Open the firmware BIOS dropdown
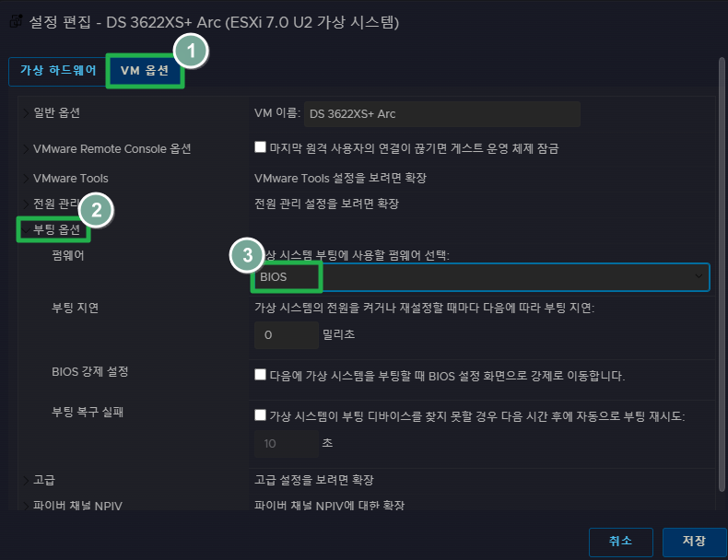The width and height of the screenshot is (728, 560). (481, 276)
